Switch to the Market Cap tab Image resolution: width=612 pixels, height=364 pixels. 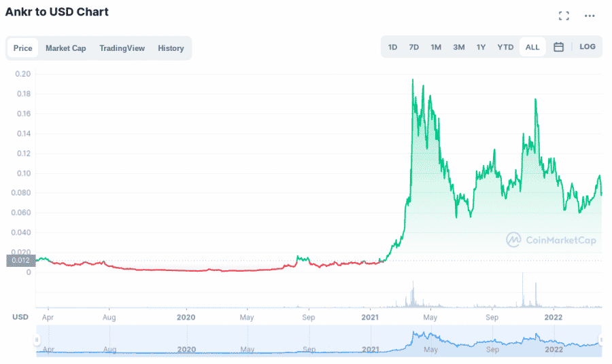point(66,48)
